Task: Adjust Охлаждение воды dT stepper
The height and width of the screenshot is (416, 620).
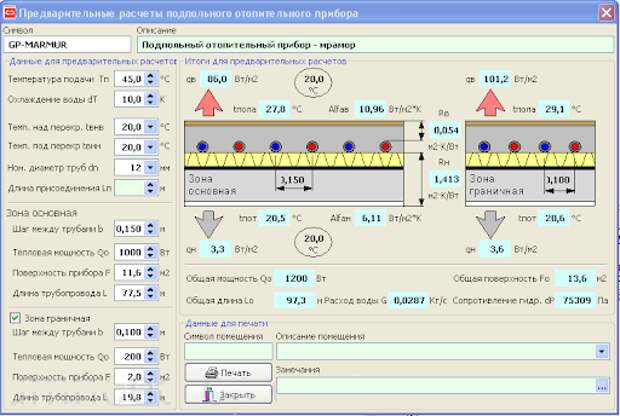Action: 150,99
